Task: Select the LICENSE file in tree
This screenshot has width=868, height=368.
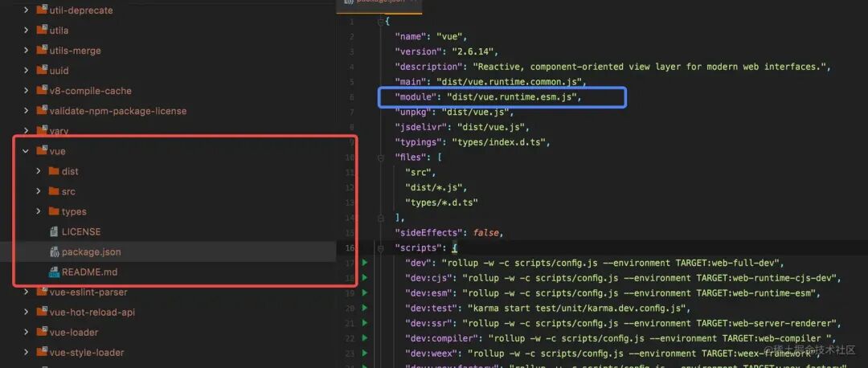Action: coord(81,231)
